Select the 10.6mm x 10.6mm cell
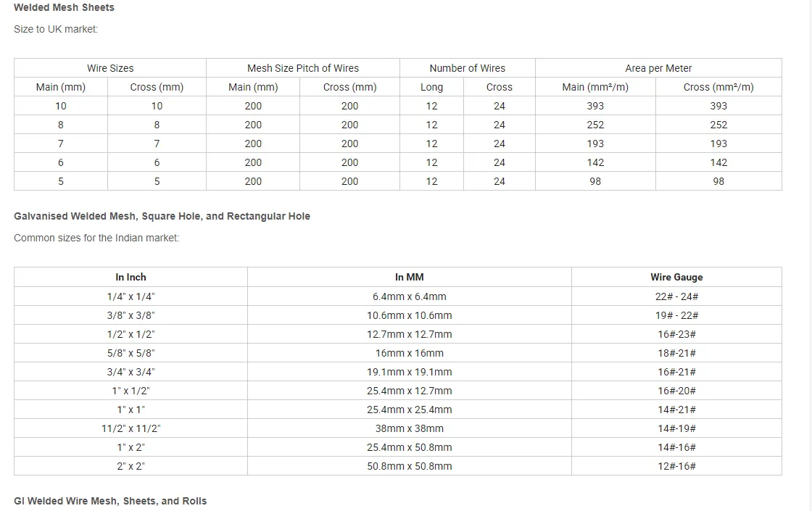The image size is (812, 511). click(409, 315)
